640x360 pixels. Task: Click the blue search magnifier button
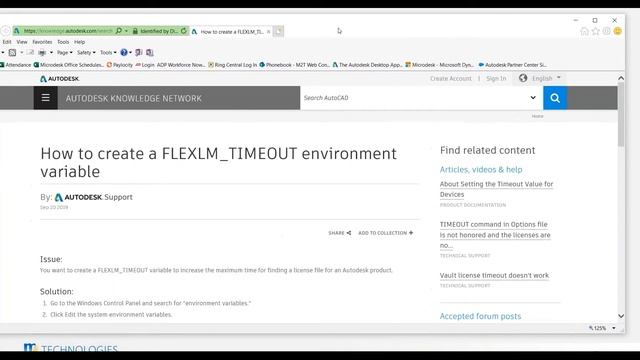point(555,98)
